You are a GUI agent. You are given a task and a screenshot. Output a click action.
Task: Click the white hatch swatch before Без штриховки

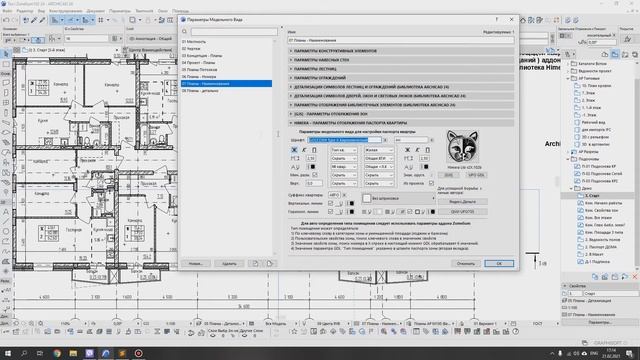pyautogui.click(x=367, y=198)
